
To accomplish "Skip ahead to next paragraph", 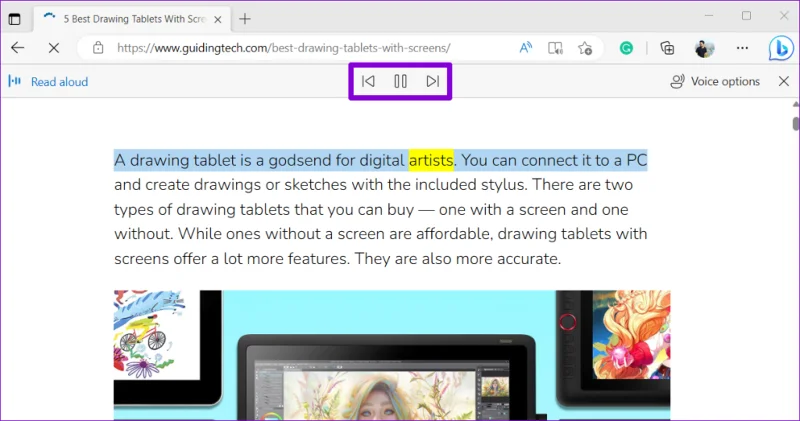I will pos(433,81).
